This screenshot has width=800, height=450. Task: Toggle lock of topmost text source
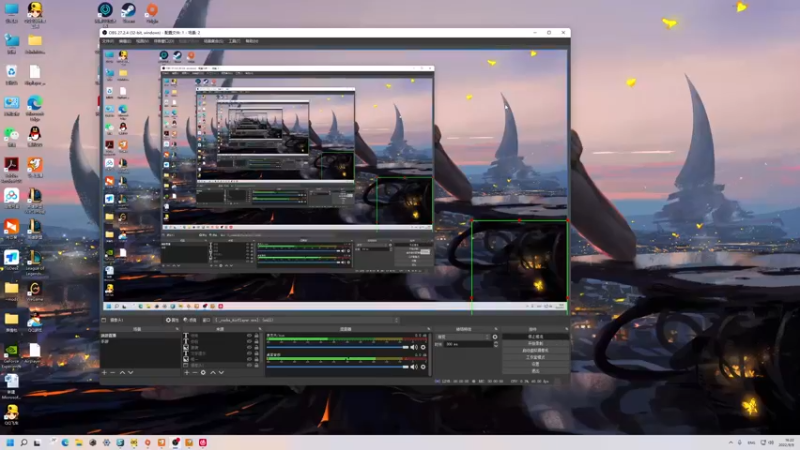256,336
